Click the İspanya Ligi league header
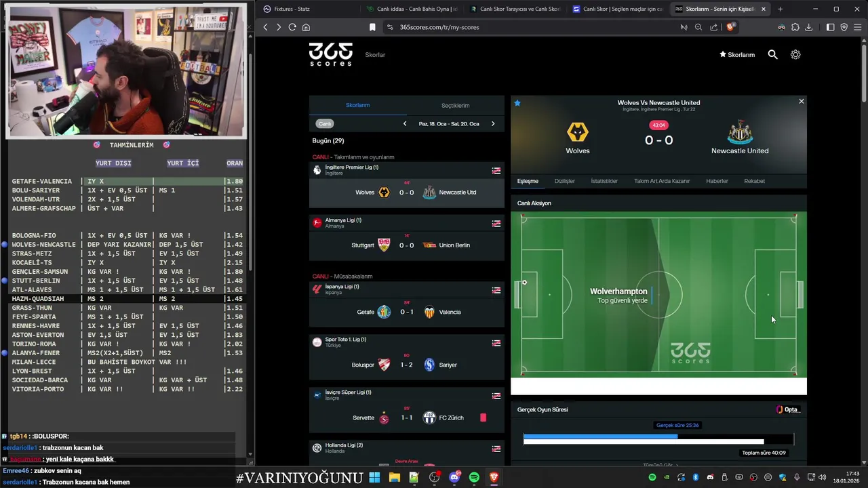The image size is (868, 488). click(407, 289)
